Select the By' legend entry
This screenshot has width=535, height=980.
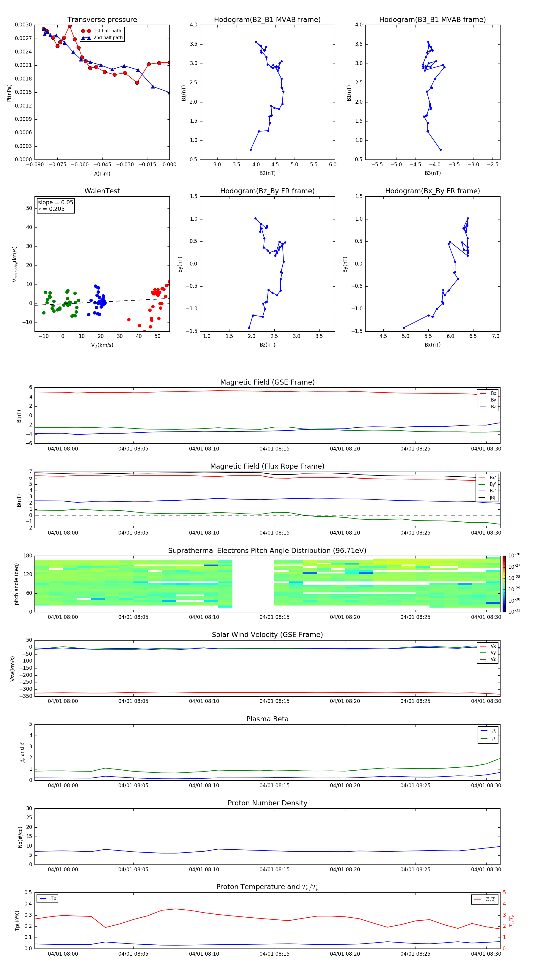coord(487,484)
